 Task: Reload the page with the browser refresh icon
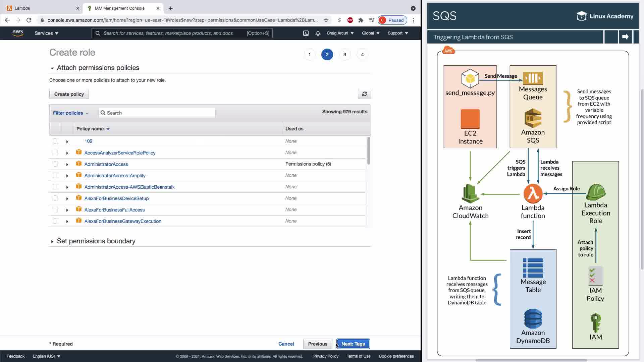[x=29, y=20]
